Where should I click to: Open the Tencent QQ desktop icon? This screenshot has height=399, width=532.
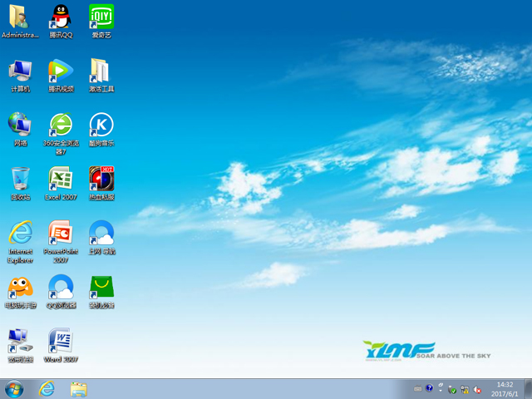click(x=61, y=17)
